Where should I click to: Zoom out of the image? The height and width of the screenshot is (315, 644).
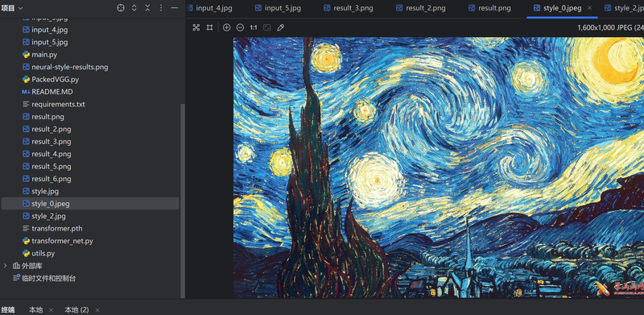[240, 27]
